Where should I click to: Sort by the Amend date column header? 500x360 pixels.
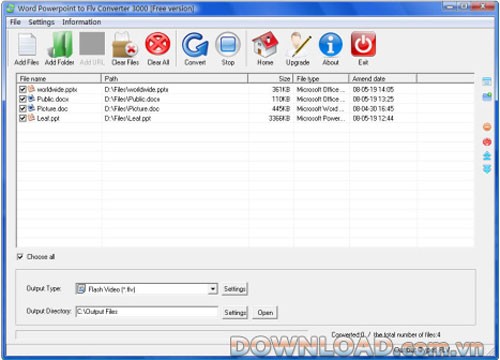click(383, 79)
